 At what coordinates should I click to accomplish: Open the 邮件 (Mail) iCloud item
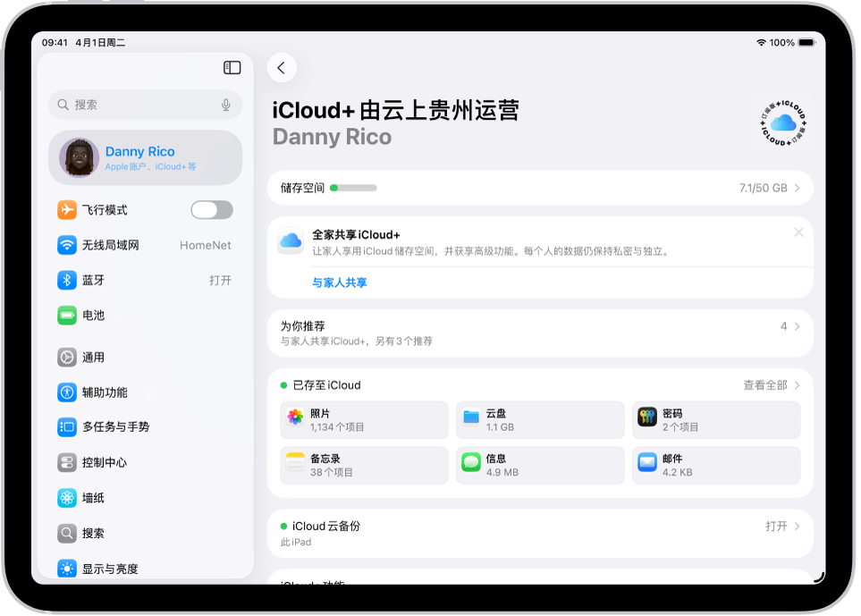715,464
